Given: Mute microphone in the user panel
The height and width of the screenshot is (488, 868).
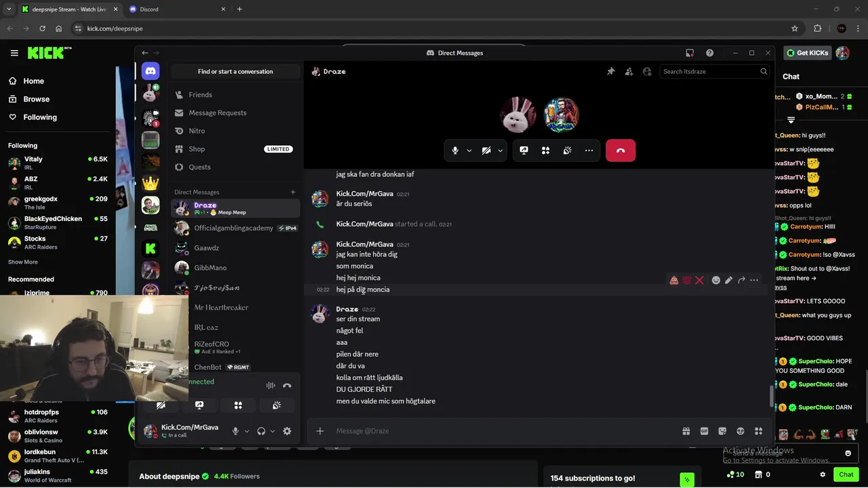Looking at the screenshot, I should click(235, 431).
